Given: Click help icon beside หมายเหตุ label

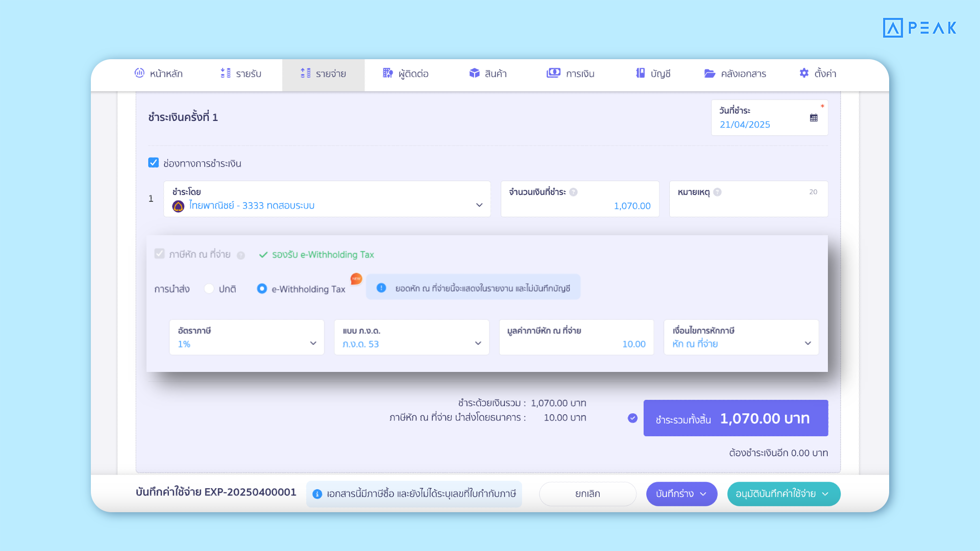Looking at the screenshot, I should coord(717,192).
